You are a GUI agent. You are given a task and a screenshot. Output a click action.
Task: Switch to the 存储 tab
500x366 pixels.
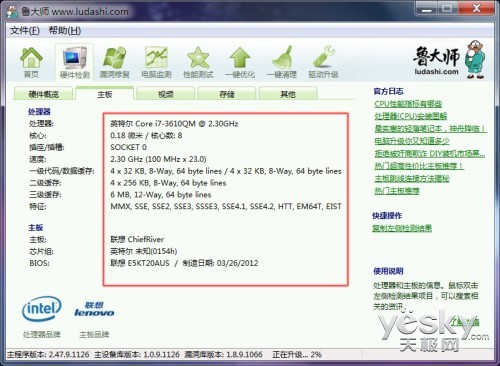(x=227, y=94)
